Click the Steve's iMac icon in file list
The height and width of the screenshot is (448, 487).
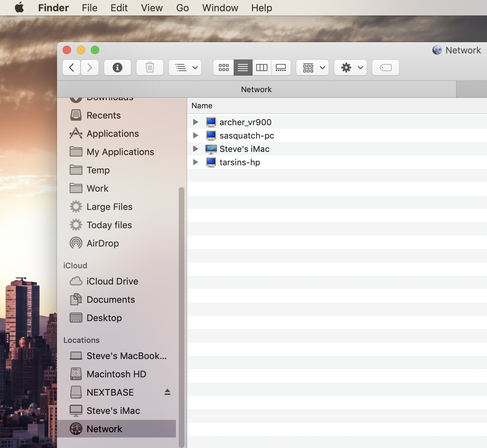click(211, 149)
